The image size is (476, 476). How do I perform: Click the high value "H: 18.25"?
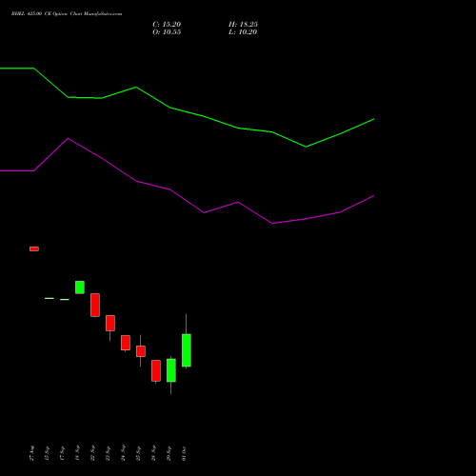click(243, 25)
